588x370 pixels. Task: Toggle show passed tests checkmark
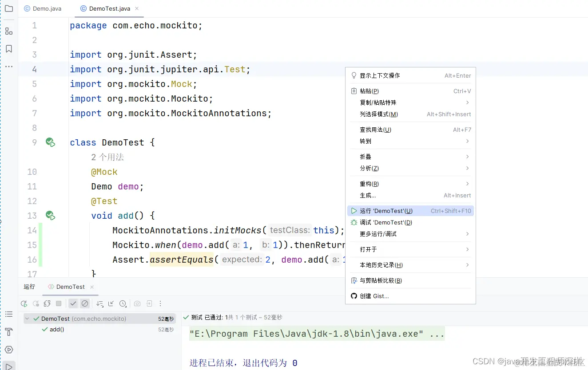point(73,304)
